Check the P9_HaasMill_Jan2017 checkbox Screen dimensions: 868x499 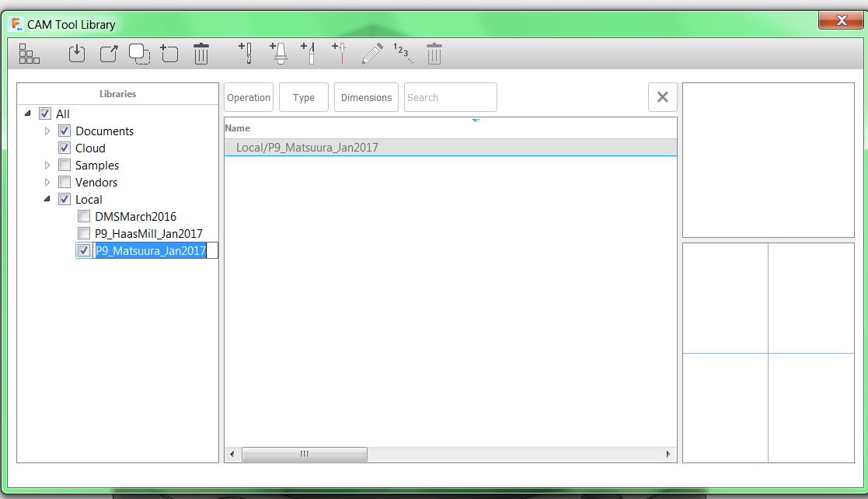coord(84,233)
